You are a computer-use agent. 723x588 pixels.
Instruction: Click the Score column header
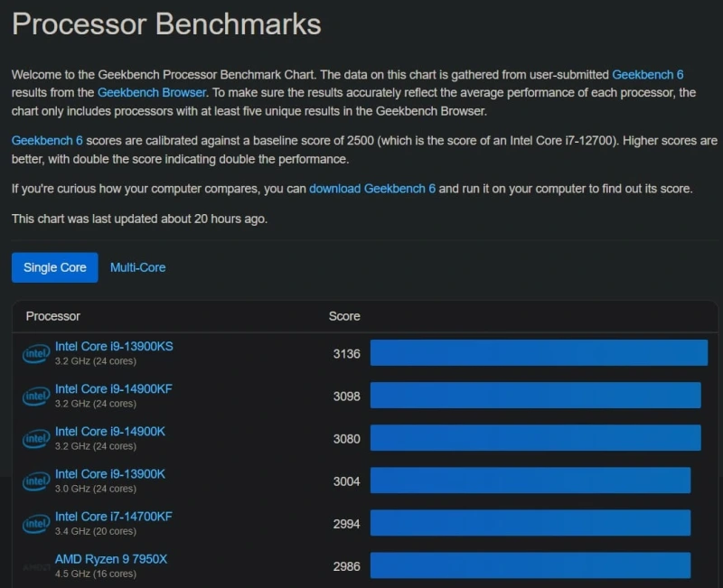click(x=344, y=316)
